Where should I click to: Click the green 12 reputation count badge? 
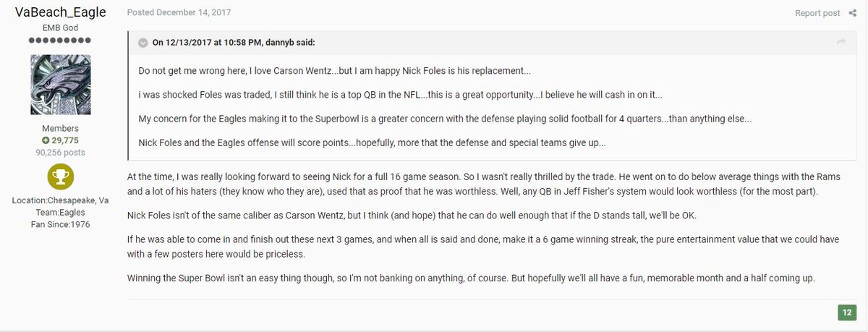pyautogui.click(x=847, y=312)
